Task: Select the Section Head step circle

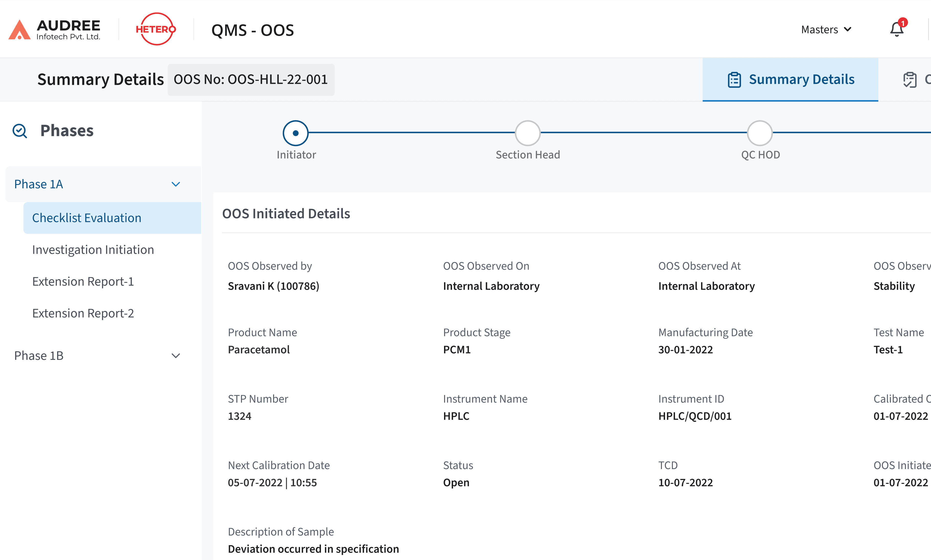Action: tap(528, 132)
